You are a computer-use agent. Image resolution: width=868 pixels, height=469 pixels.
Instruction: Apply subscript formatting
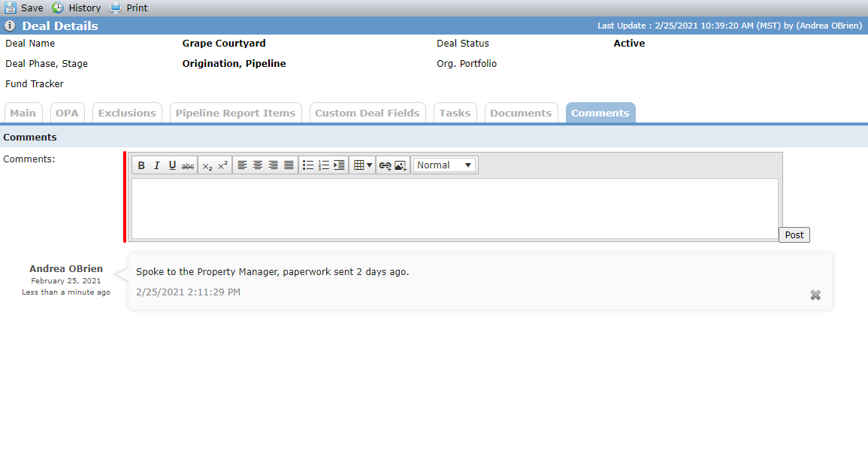tap(207, 165)
